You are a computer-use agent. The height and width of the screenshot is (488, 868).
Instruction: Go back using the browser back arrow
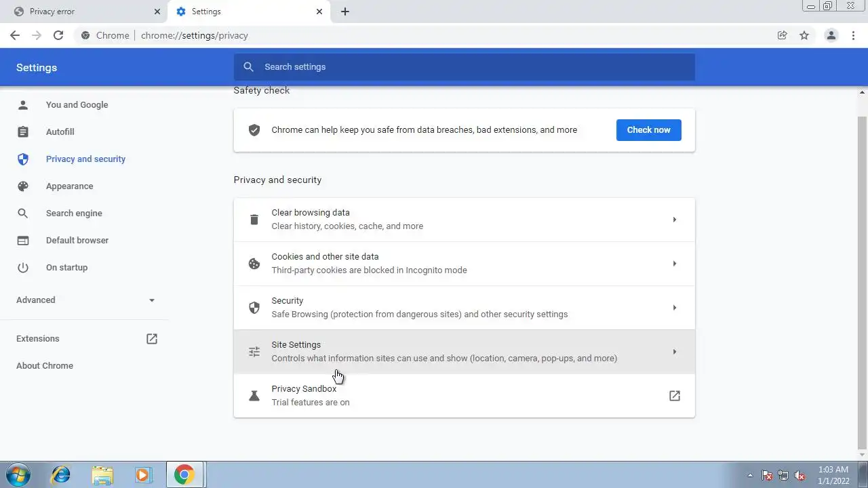pos(15,35)
